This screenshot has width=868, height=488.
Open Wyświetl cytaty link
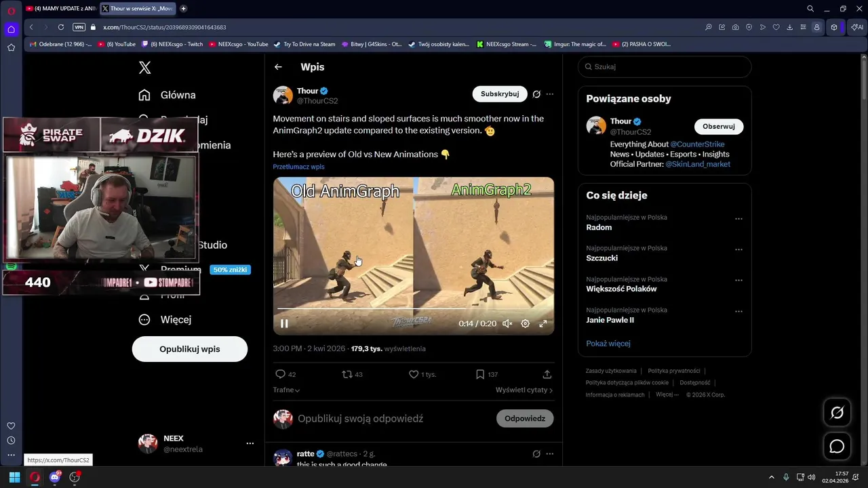tap(524, 390)
